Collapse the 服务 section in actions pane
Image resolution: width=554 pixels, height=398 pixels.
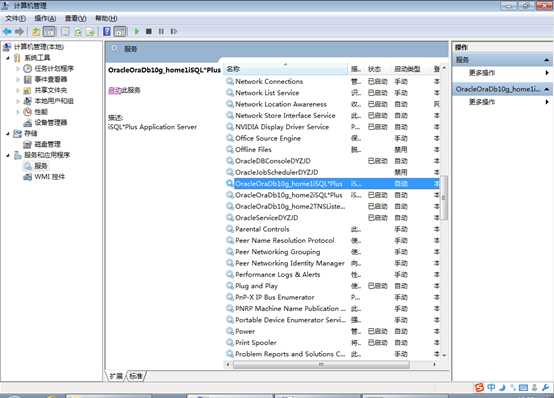pyautogui.click(x=547, y=60)
